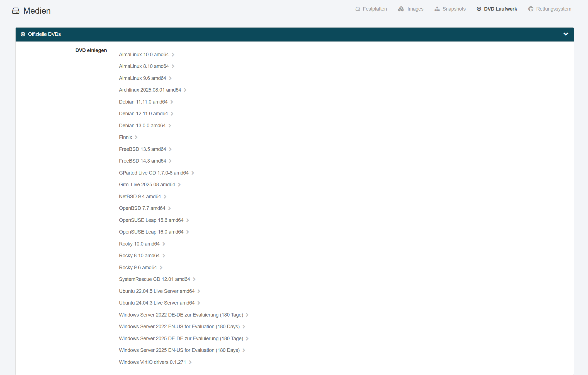Viewport: 588px width, 375px height.
Task: Select NetBSD 9.4 amd64
Action: [143, 197]
